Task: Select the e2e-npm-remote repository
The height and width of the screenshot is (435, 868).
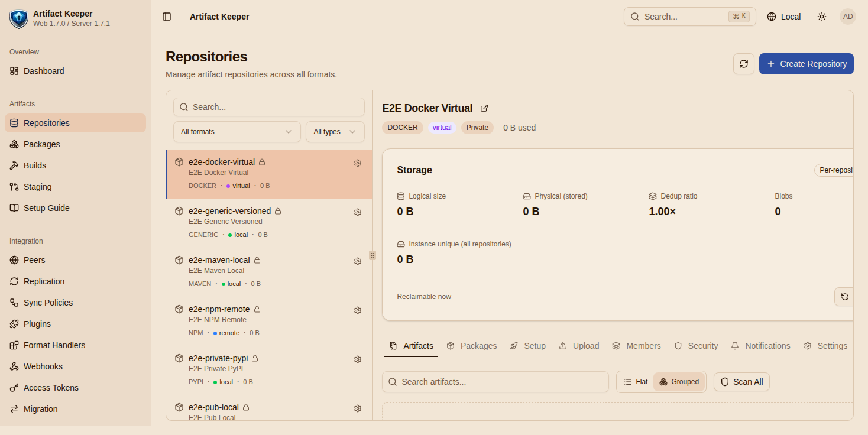Action: pyautogui.click(x=270, y=322)
